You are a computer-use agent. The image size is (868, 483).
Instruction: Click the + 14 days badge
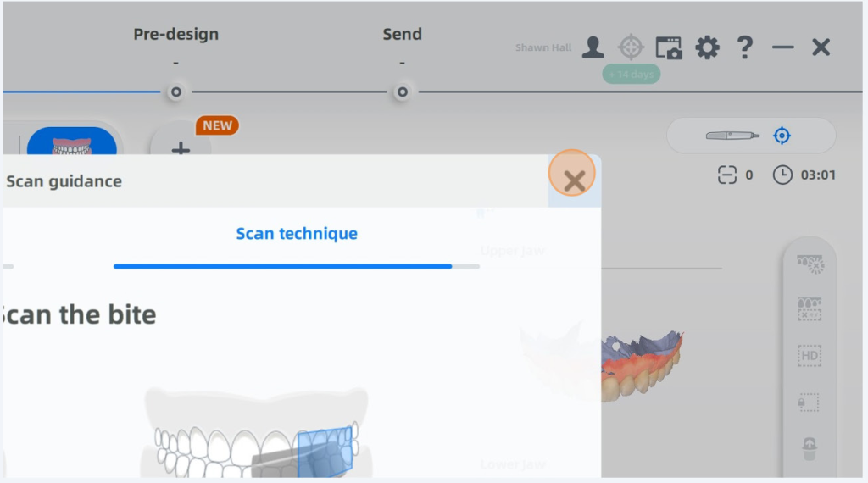[x=632, y=75]
